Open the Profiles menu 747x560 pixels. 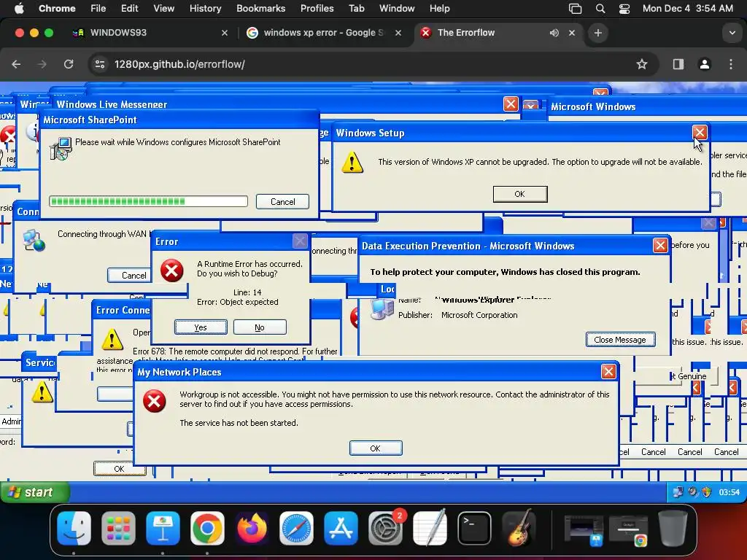pyautogui.click(x=317, y=9)
